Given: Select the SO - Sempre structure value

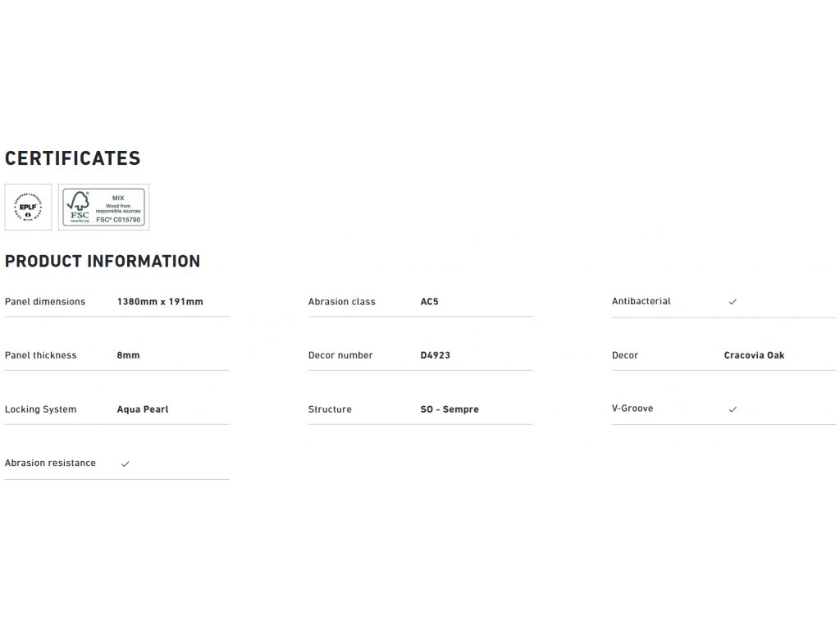Looking at the screenshot, I should (x=450, y=409).
